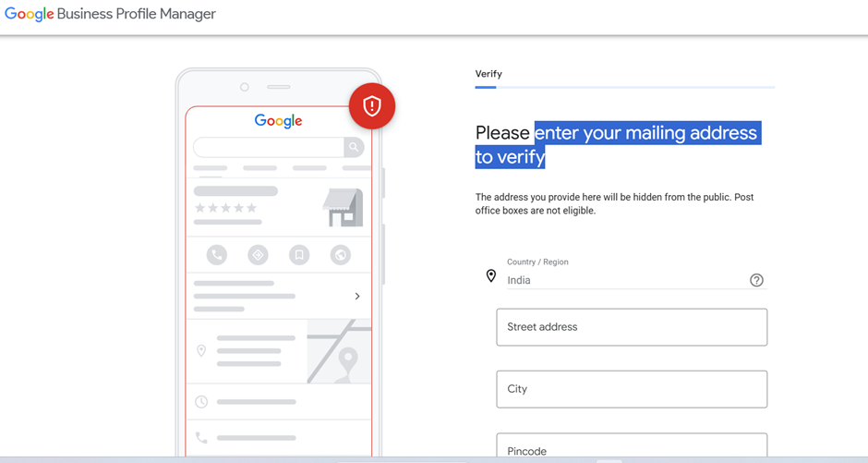
Task: Click the circular call icon under the star rating
Action: (217, 254)
